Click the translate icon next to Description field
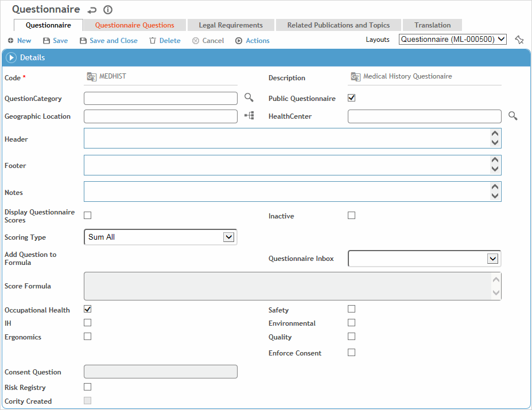Viewport: 532px width, 410px height. (x=356, y=77)
